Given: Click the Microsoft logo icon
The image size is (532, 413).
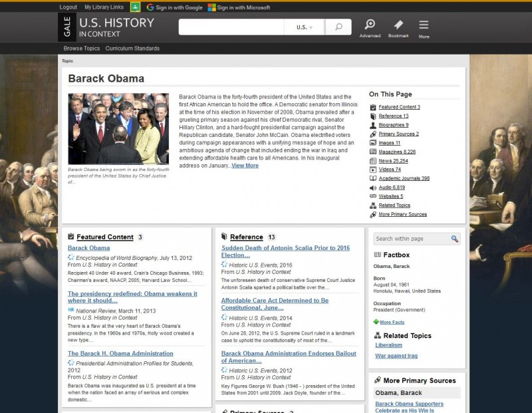Looking at the screenshot, I should (211, 7).
